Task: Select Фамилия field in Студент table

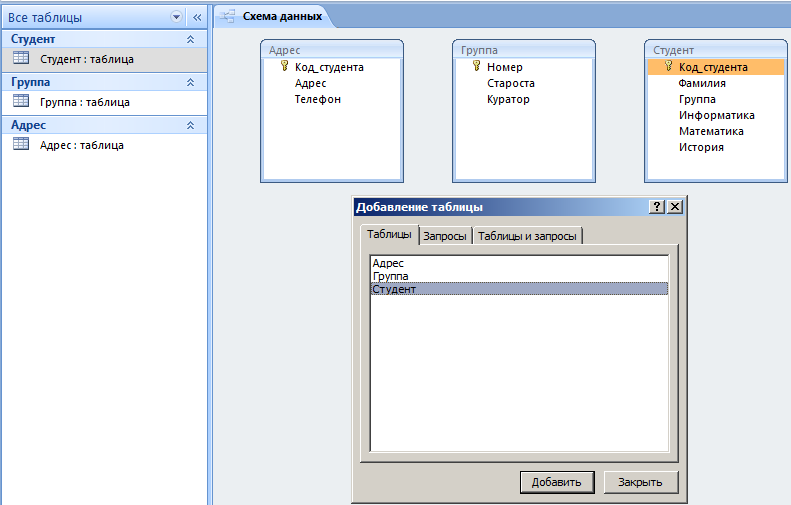Action: pos(702,83)
